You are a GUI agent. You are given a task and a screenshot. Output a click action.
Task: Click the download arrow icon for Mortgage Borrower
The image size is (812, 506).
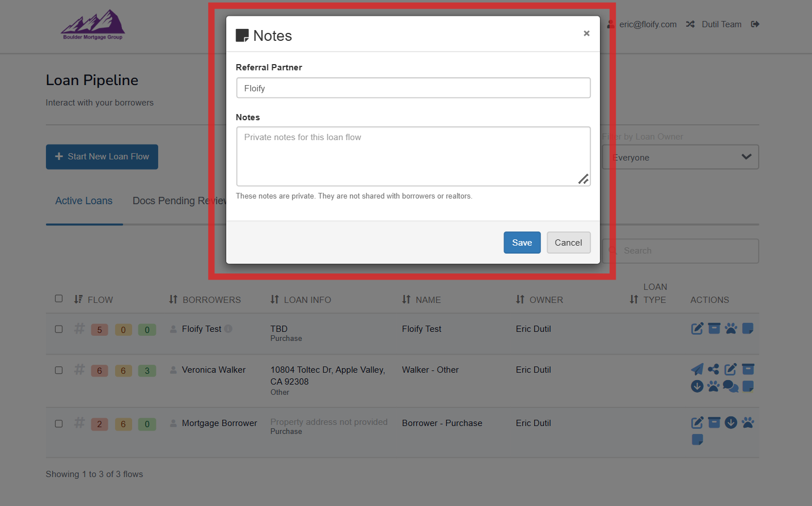point(731,423)
